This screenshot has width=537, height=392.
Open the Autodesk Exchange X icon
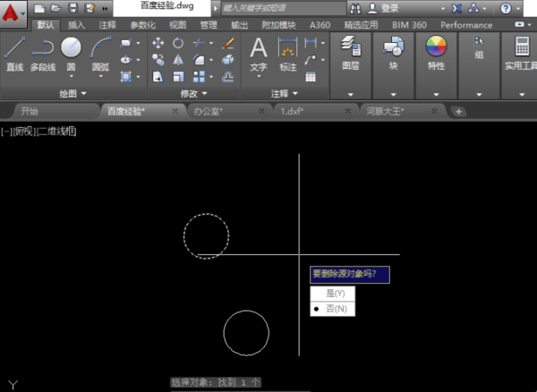coord(456,9)
